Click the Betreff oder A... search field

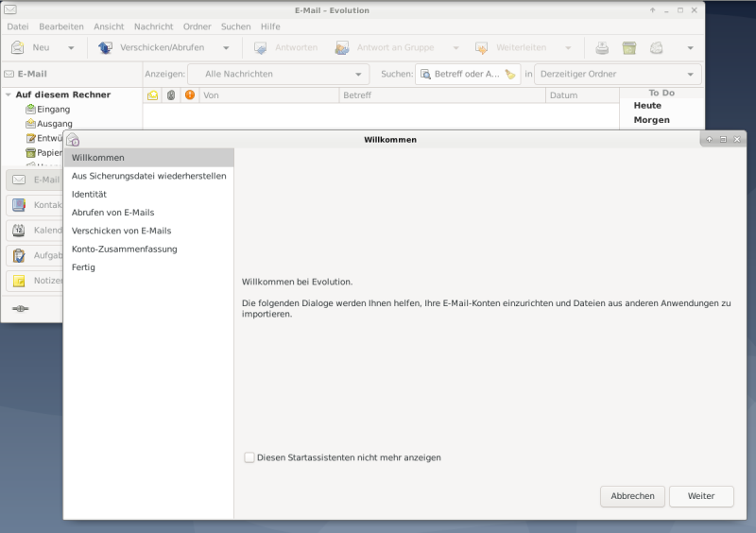(x=467, y=74)
